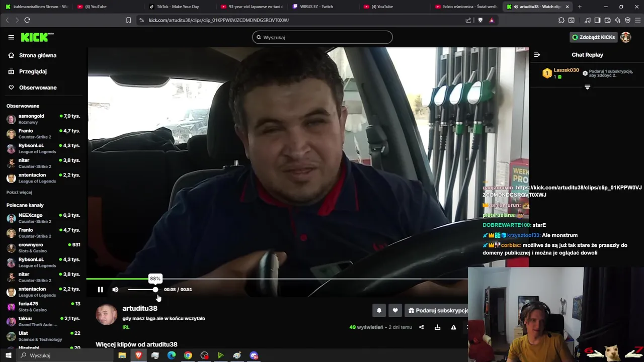
Task: Click the address bar URL
Action: [x=219, y=20]
